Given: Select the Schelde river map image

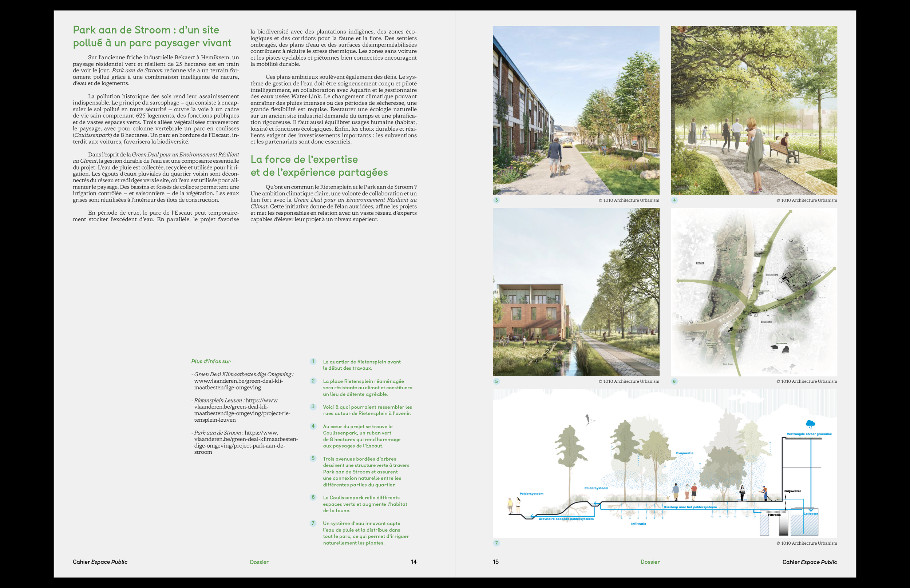Looking at the screenshot, I should point(754,292).
